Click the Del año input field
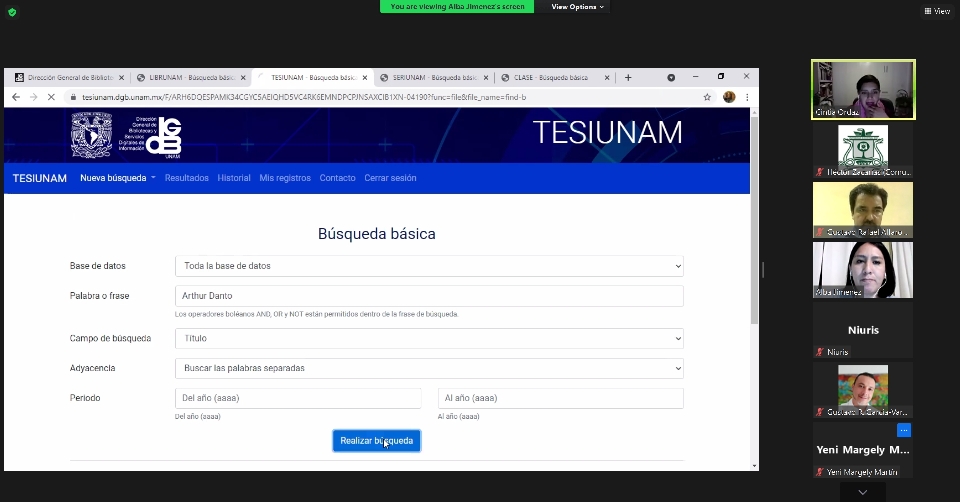 298,398
